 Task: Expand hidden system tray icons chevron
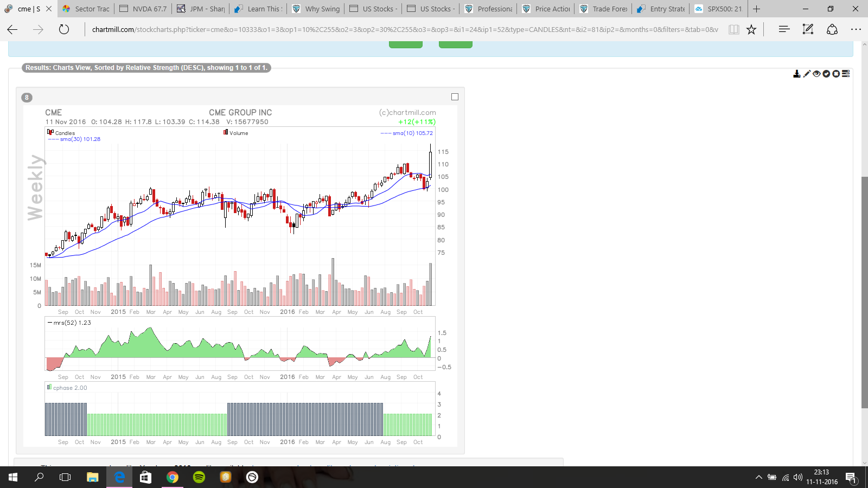(x=758, y=478)
